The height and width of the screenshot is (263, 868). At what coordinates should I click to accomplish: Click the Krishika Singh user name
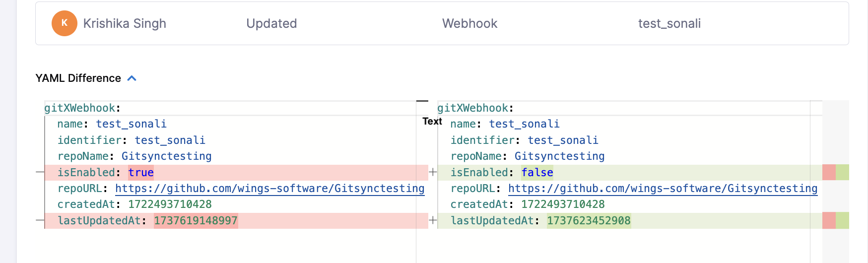(125, 23)
